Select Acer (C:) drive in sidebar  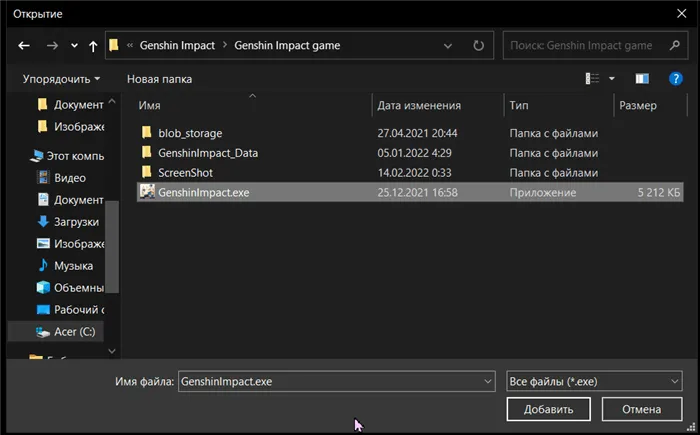73,331
